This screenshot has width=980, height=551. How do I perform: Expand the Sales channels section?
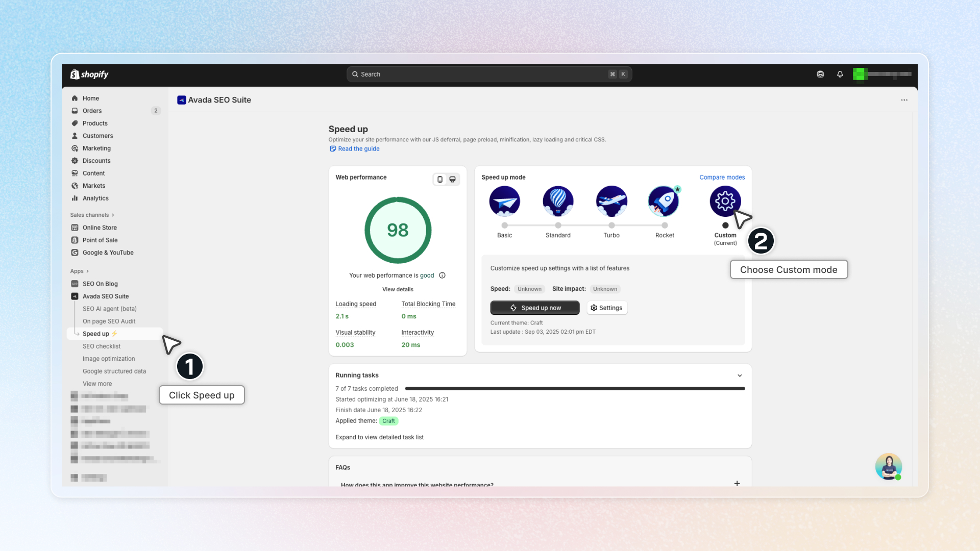click(x=92, y=215)
